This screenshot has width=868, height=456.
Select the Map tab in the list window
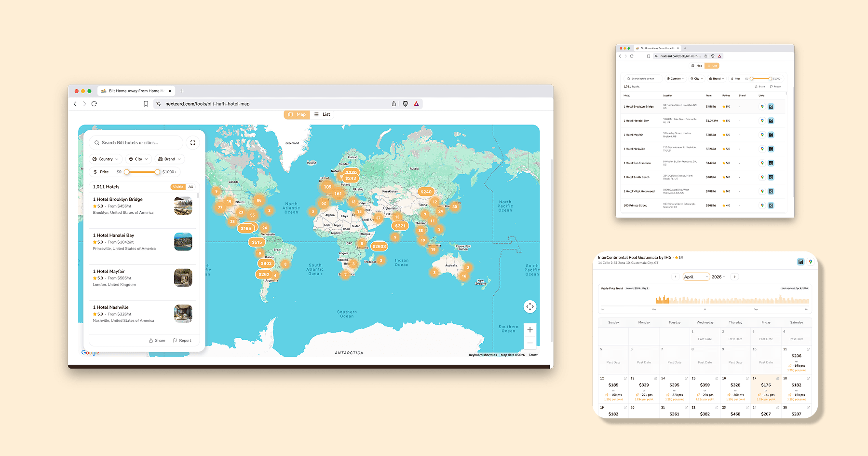[x=697, y=66]
